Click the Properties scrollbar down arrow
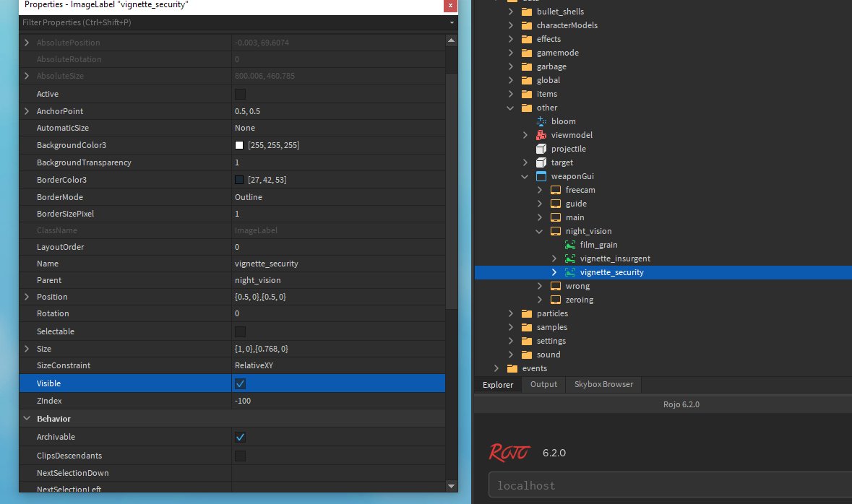The image size is (852, 504). pos(451,486)
